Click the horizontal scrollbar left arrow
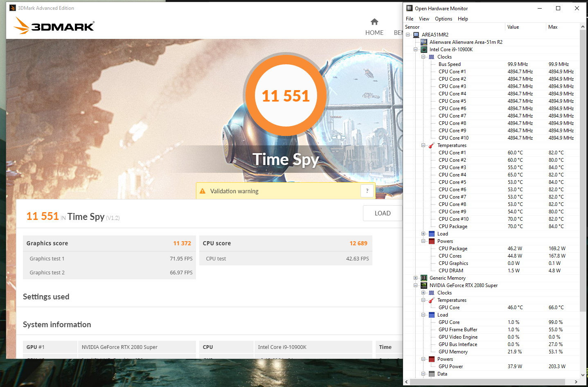Screen dimensions: 588x387 coord(407,382)
